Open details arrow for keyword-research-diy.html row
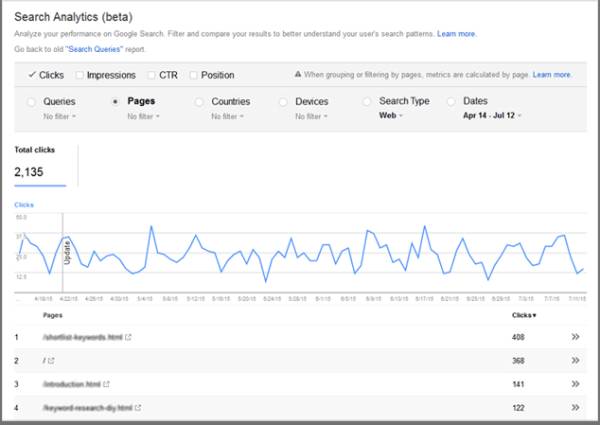 click(x=575, y=407)
